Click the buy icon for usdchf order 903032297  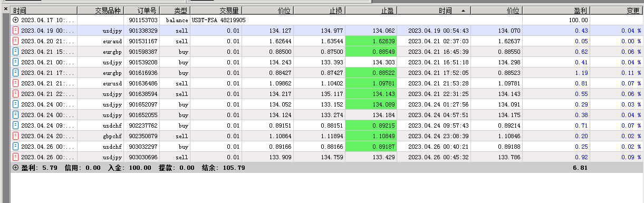[x=15, y=147]
